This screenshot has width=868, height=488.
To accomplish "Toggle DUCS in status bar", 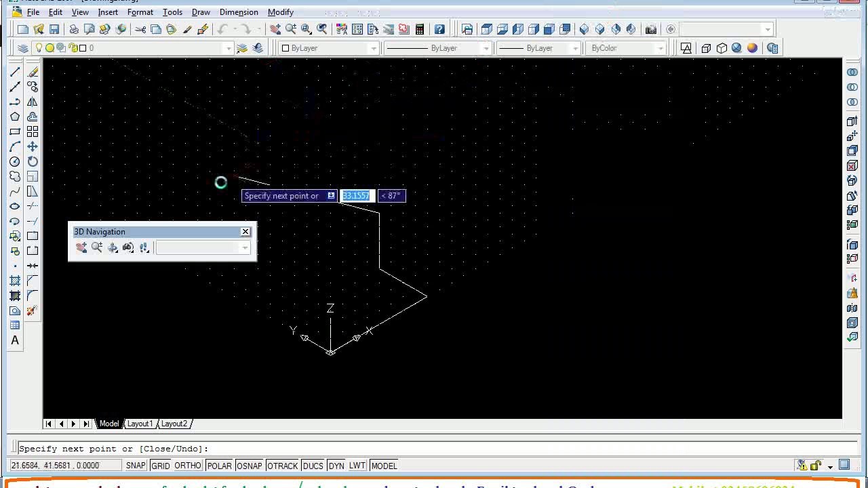I will (313, 466).
